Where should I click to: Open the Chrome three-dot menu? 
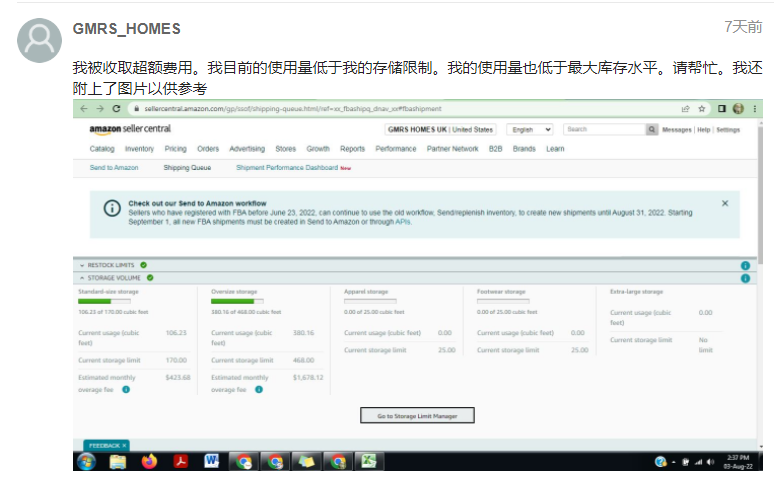coord(755,109)
